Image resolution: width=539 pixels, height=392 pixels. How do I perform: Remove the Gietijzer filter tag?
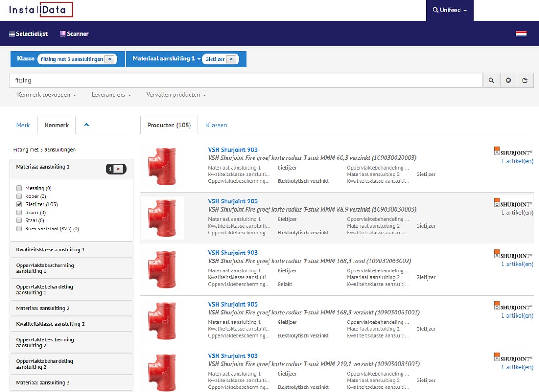pyautogui.click(x=231, y=59)
